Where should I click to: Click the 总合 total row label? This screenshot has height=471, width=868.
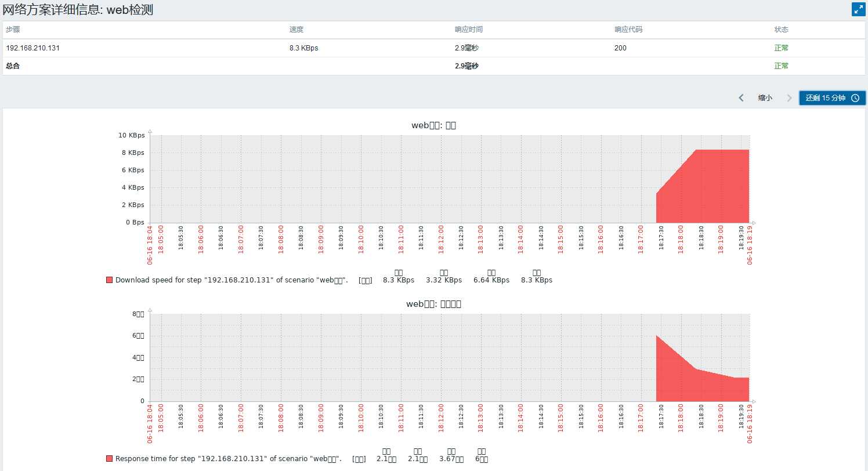(x=13, y=66)
